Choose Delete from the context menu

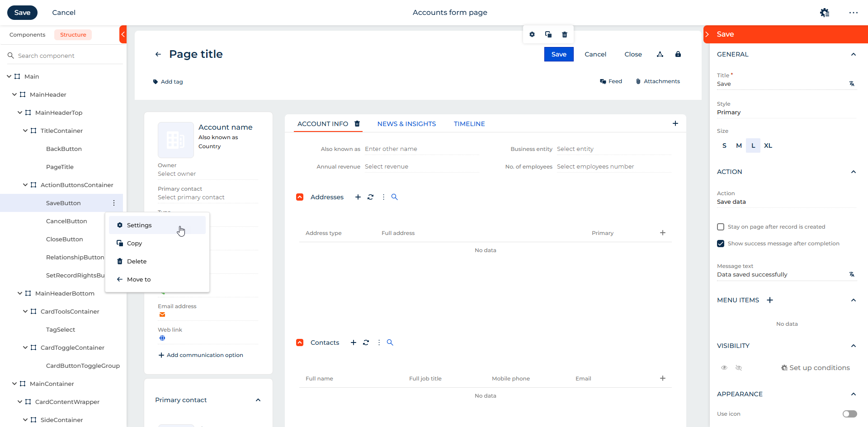137,261
